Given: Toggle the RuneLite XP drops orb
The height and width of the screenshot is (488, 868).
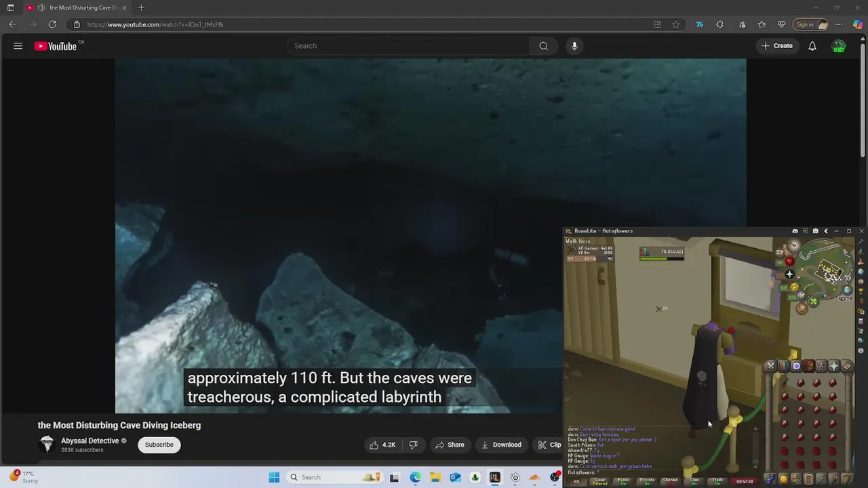Looking at the screenshot, I should coord(780,252).
